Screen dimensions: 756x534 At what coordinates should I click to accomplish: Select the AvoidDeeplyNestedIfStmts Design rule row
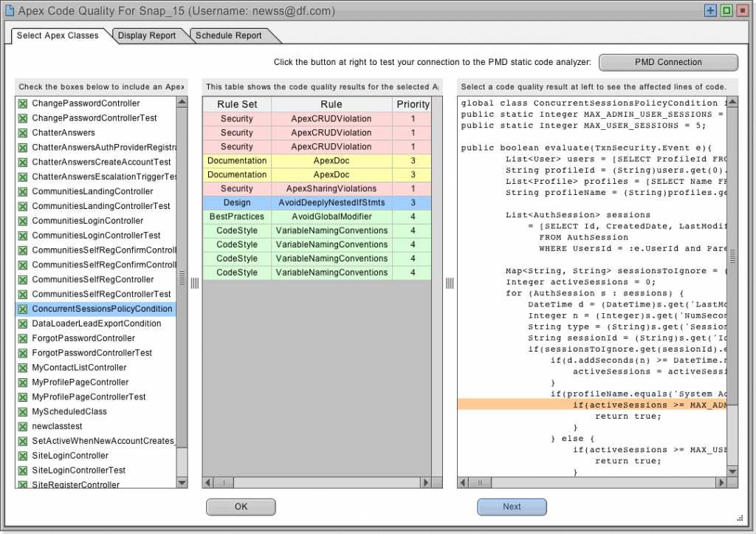coord(317,202)
